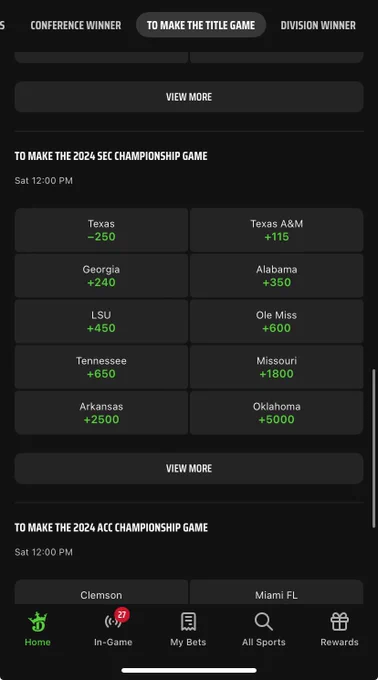Pick Alabama at +350
The image size is (378, 680).
click(x=277, y=276)
